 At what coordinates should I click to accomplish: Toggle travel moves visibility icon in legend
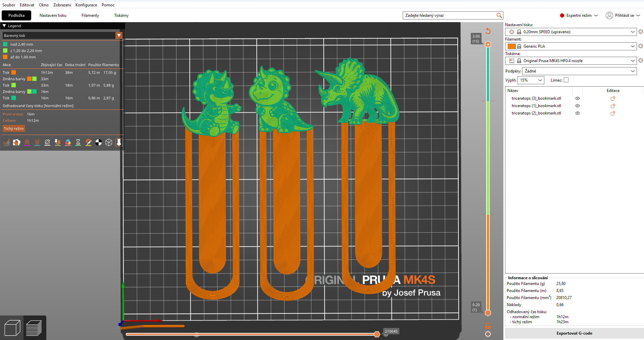click(6, 143)
